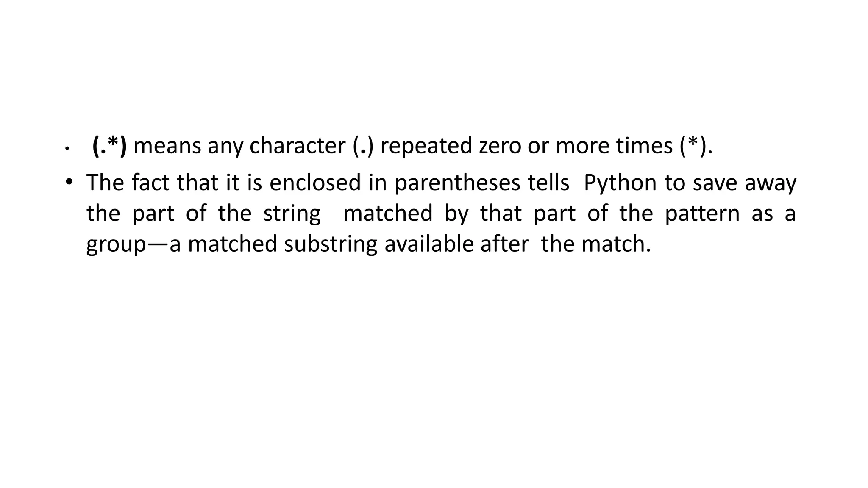Click the word 'pattern'

(x=701, y=213)
